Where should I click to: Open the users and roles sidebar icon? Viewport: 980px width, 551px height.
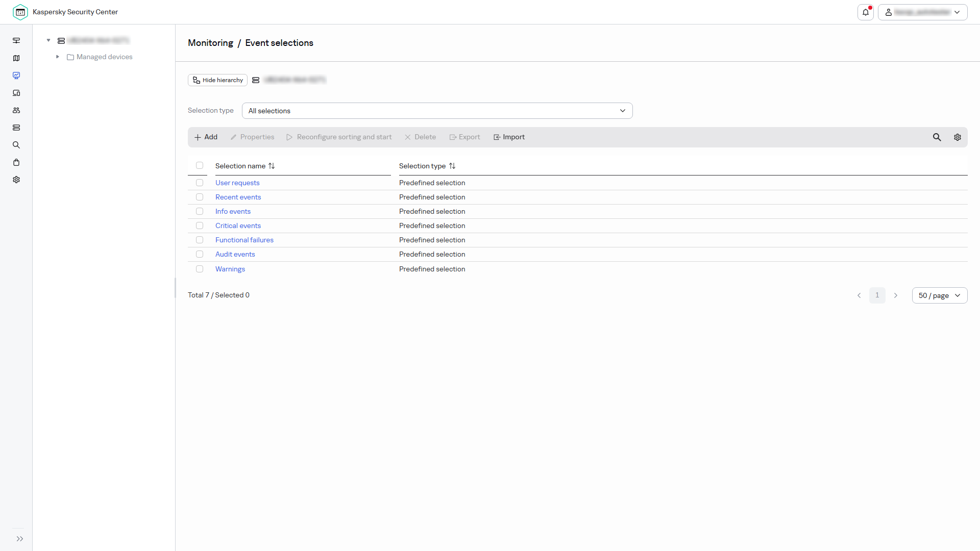[16, 110]
